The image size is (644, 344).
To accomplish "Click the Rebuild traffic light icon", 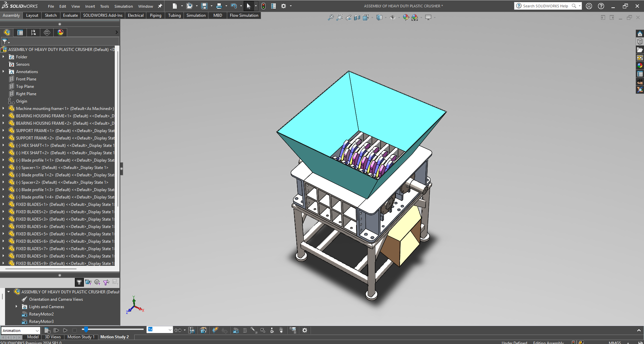I will 263,6.
